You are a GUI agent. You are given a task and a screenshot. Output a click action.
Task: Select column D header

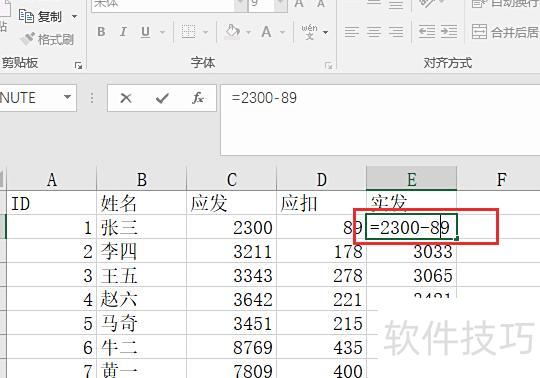[x=321, y=179]
